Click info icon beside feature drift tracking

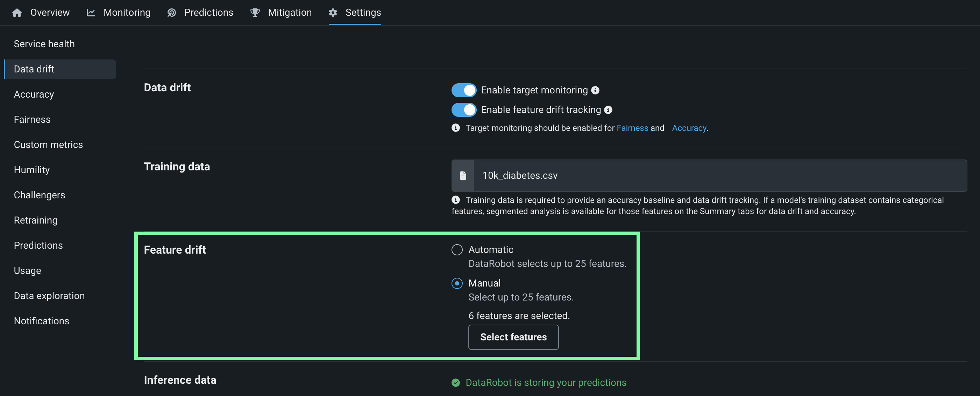point(608,110)
